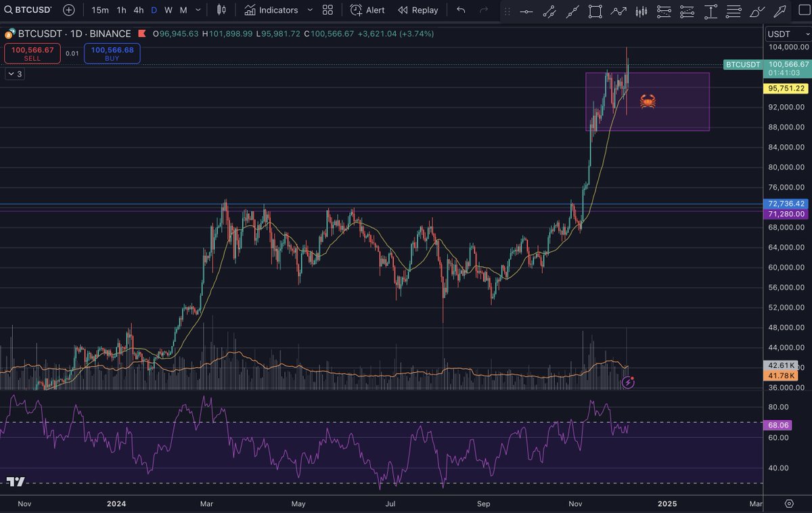Click the Jul label on the time axis
Screen dimensions: 812x513
click(x=390, y=504)
